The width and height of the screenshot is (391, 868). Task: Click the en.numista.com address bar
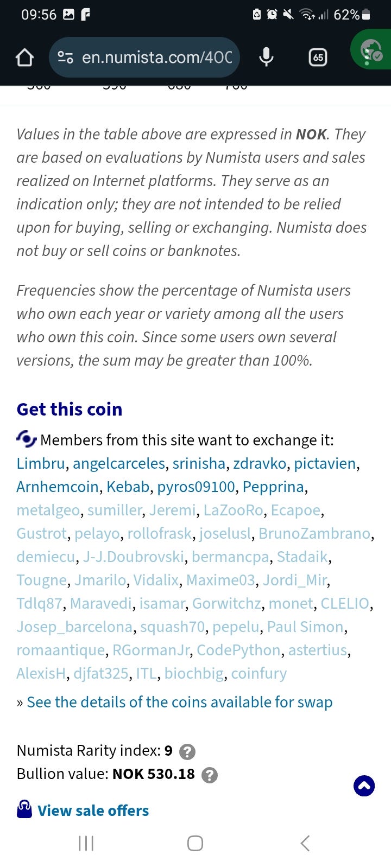[156, 57]
